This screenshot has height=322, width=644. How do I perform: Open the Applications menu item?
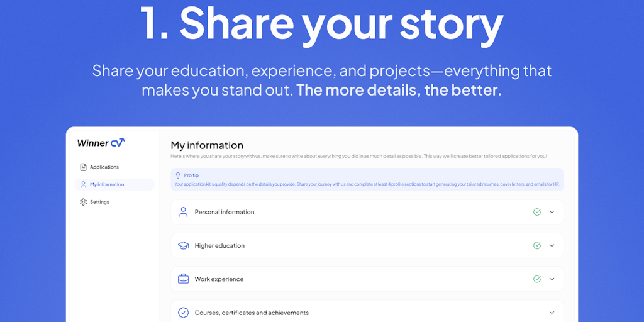104,167
